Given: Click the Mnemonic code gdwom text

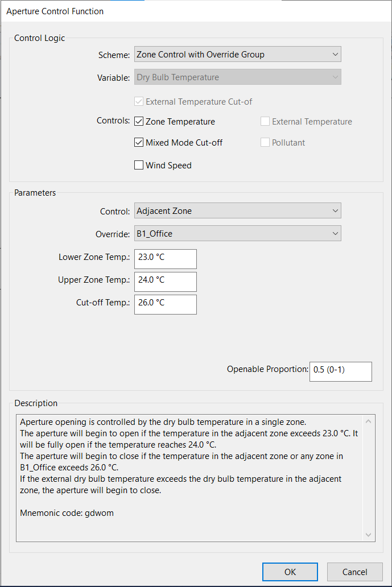Looking at the screenshot, I should point(67,513).
